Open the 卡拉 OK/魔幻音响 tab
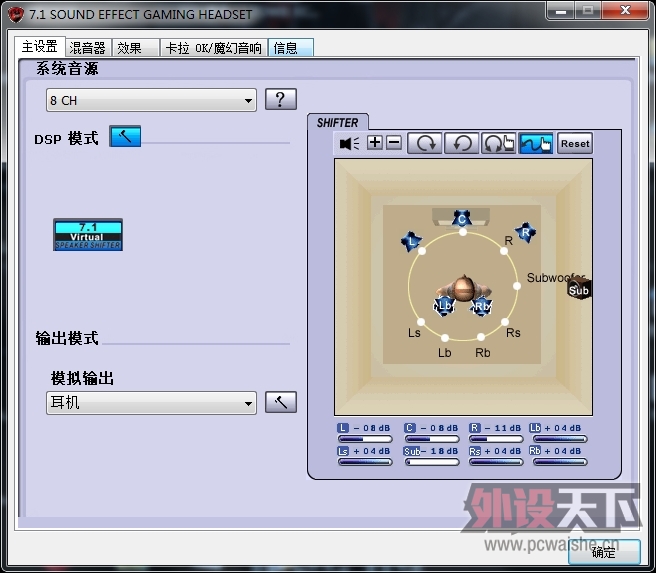The width and height of the screenshot is (656, 573). pyautogui.click(x=213, y=48)
